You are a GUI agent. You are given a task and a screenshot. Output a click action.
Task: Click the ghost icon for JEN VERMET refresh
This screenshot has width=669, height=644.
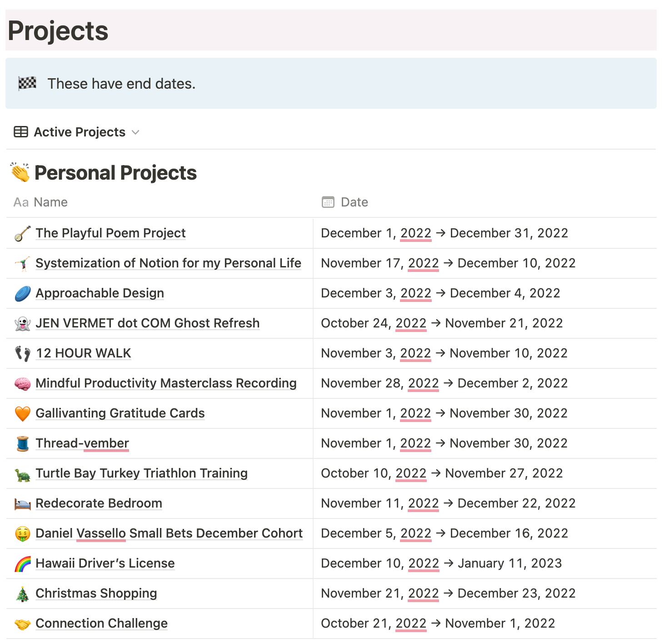23,323
